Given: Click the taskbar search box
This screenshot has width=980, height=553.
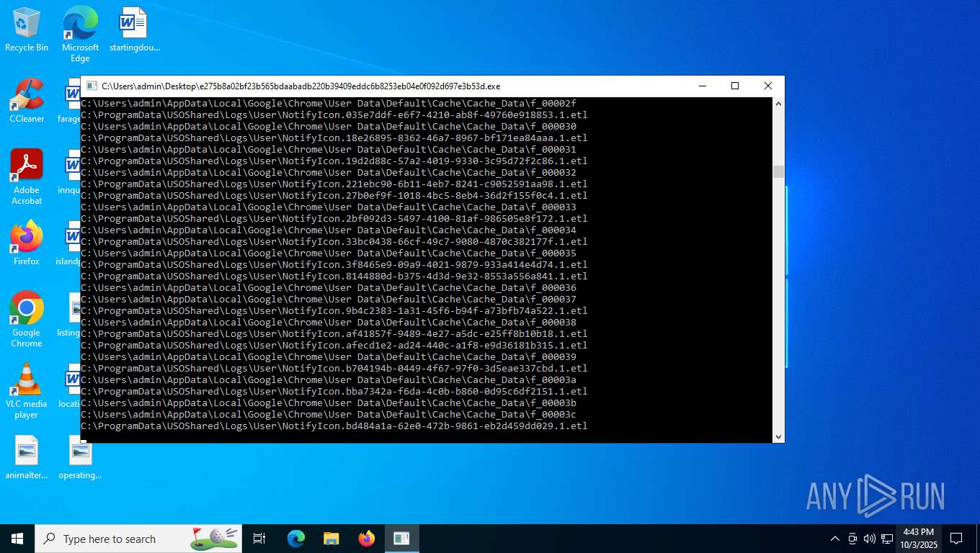Looking at the screenshot, I should pos(138,539).
